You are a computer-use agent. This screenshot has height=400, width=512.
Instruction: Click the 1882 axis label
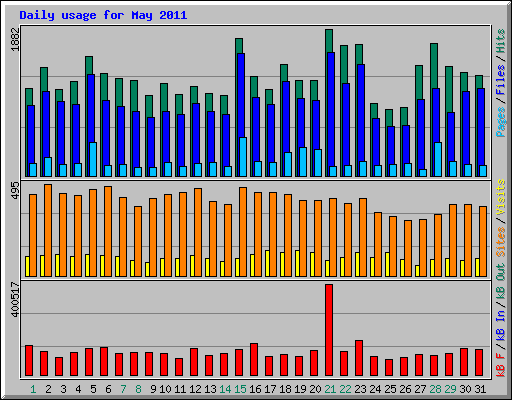16,39
